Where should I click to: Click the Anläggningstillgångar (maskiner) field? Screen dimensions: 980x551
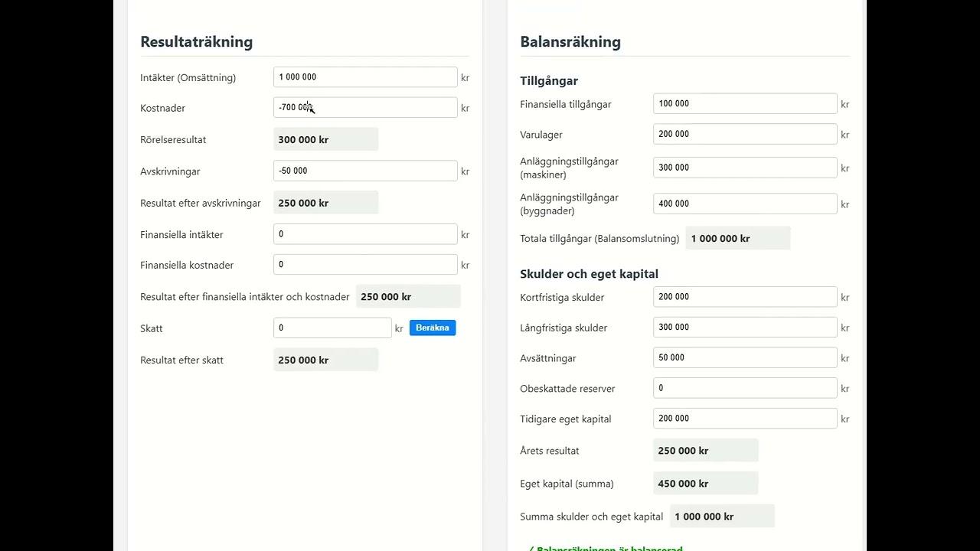pos(745,168)
